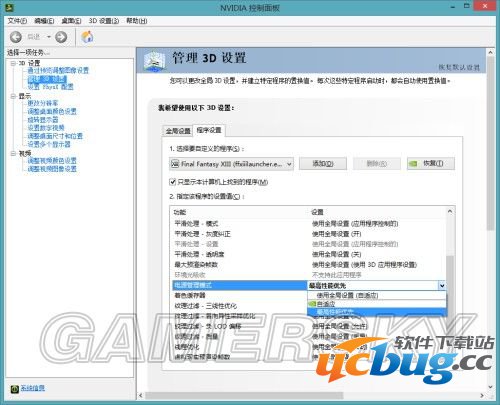The height and width of the screenshot is (405, 500).
Task: Open the 文件(F) menu
Action: point(17,21)
